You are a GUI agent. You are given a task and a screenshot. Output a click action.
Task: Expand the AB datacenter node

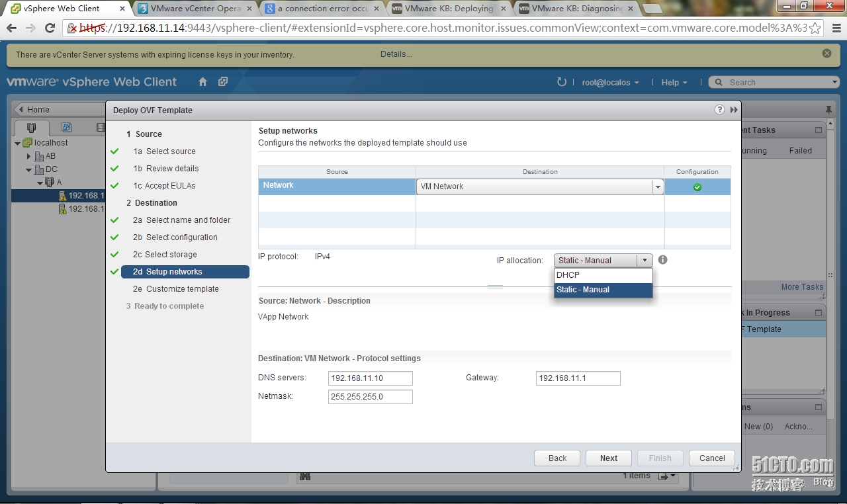29,156
